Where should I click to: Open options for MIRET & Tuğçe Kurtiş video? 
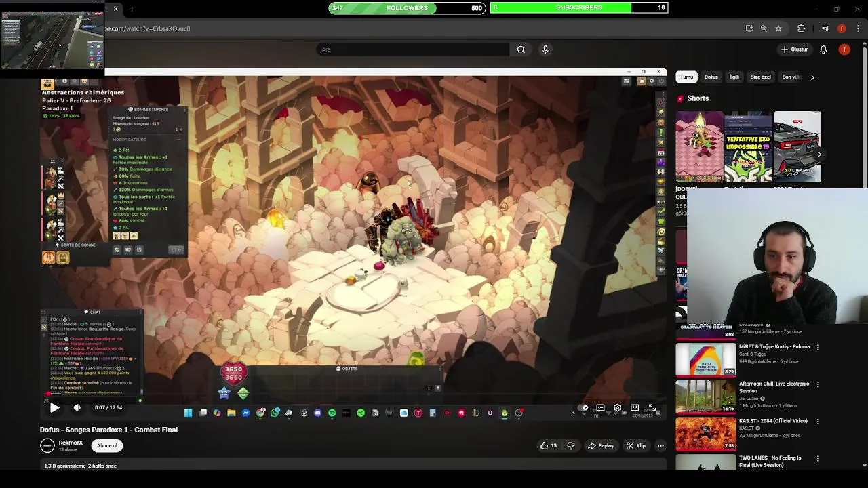coord(818,347)
